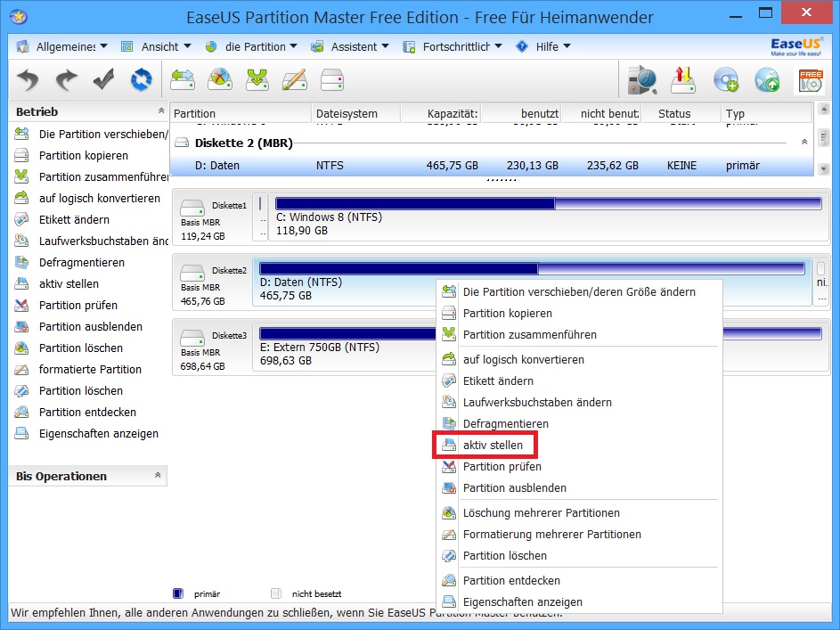Click the Delete partition toolbar icon
The width and height of the screenshot is (840, 630).
point(220,80)
